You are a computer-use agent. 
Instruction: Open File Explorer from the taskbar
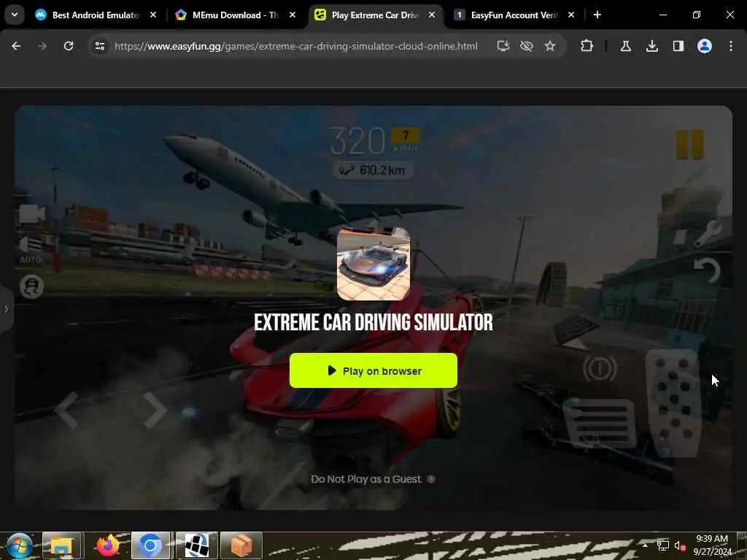pos(61,545)
